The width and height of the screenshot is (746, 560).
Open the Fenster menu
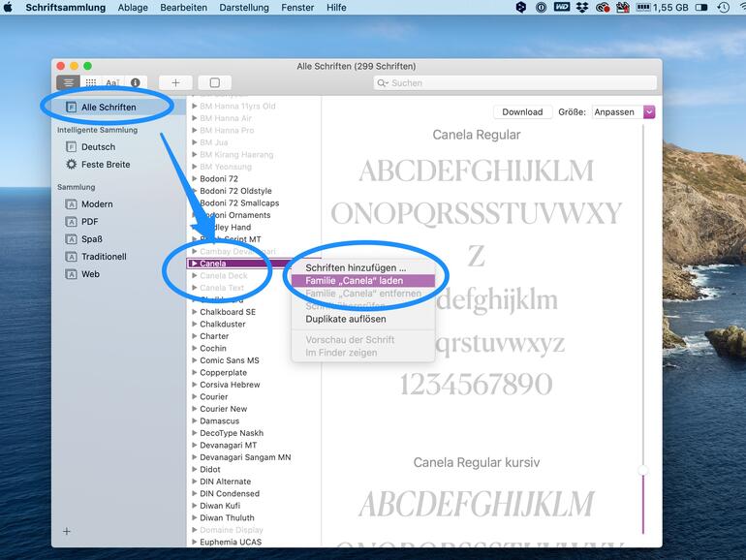297,7
